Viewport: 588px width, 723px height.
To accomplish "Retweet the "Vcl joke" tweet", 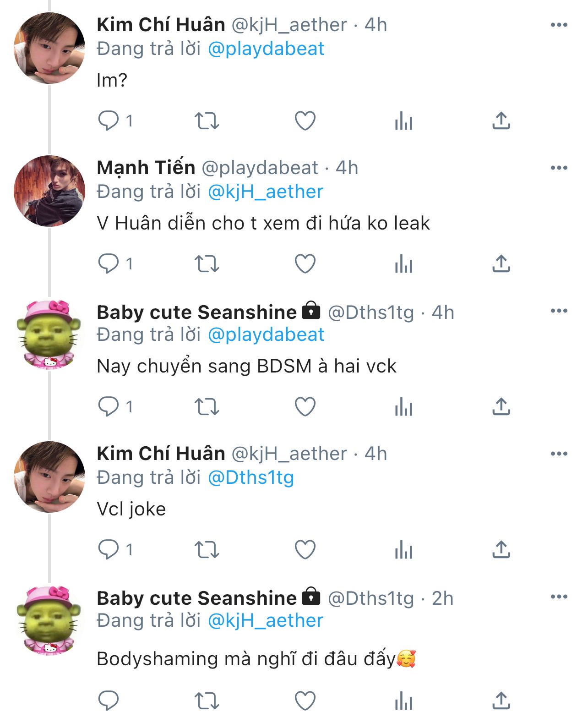I will [x=207, y=550].
